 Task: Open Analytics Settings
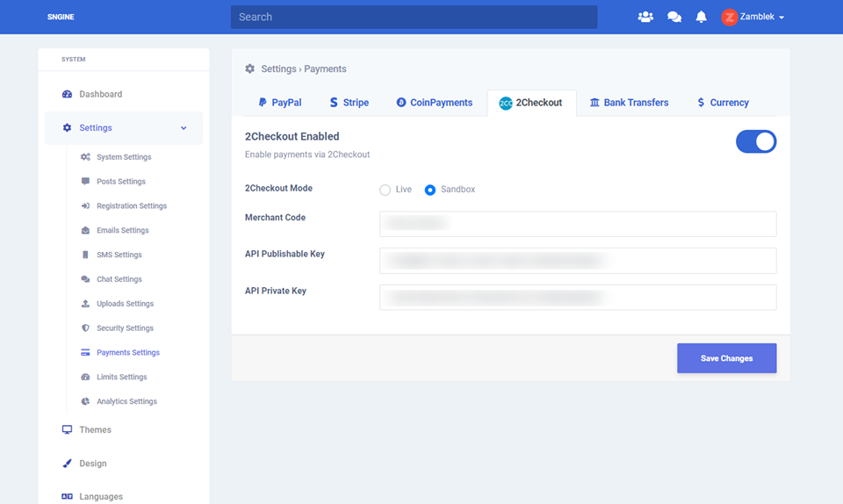click(126, 401)
